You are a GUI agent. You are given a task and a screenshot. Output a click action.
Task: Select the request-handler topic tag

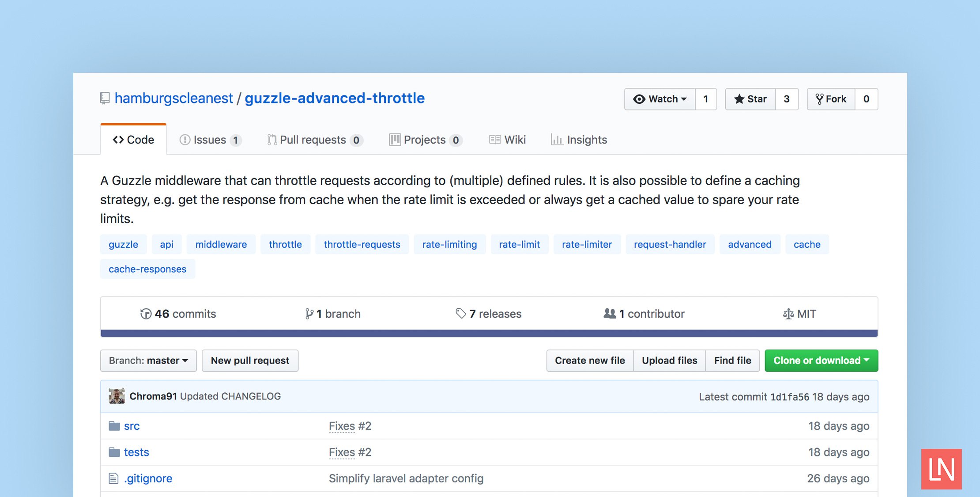click(x=670, y=244)
